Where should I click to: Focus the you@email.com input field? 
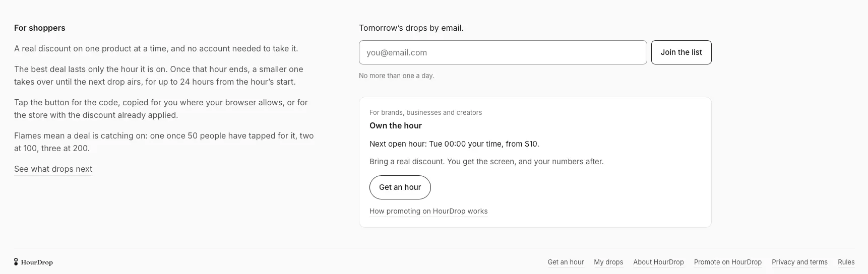pyautogui.click(x=503, y=52)
